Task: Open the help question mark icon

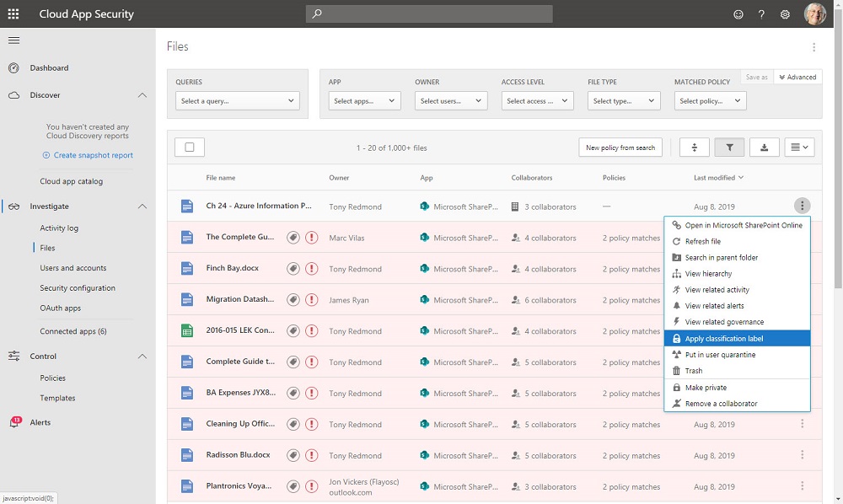Action: pos(761,14)
